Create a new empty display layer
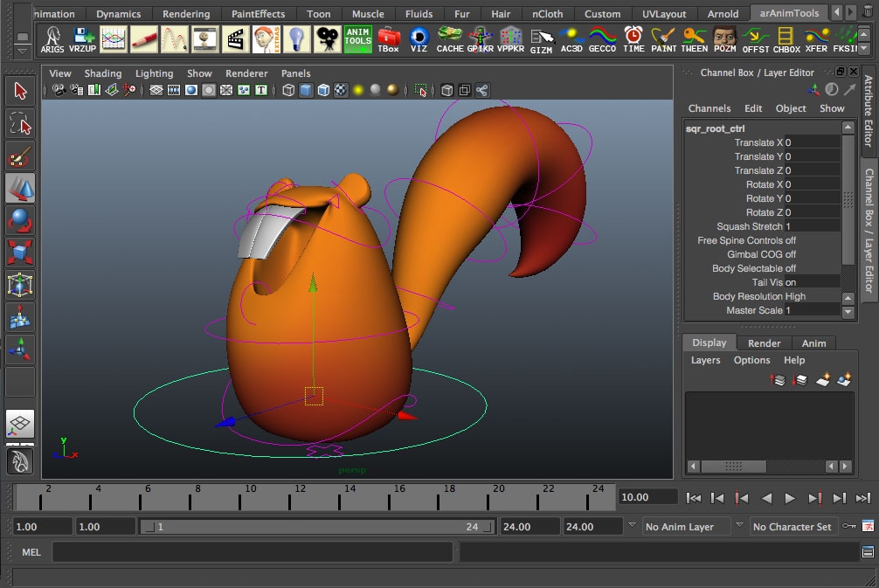 821,379
